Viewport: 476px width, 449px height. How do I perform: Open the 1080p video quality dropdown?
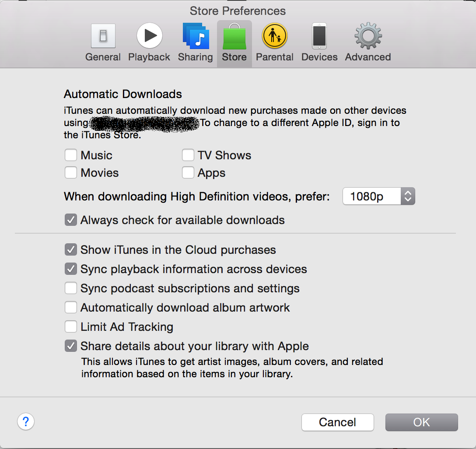click(x=378, y=196)
